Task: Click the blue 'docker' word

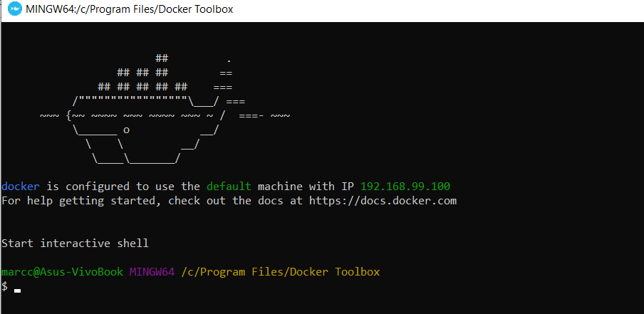Action: coord(21,187)
